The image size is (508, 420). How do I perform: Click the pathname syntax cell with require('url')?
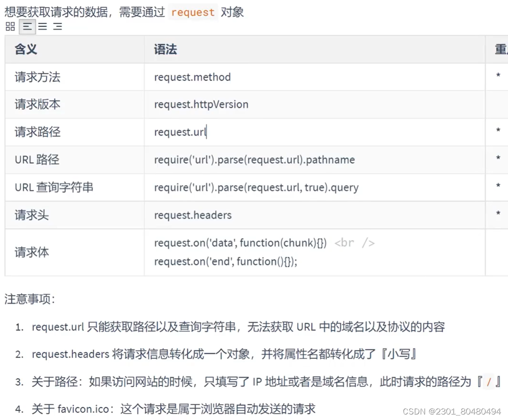click(x=315, y=160)
